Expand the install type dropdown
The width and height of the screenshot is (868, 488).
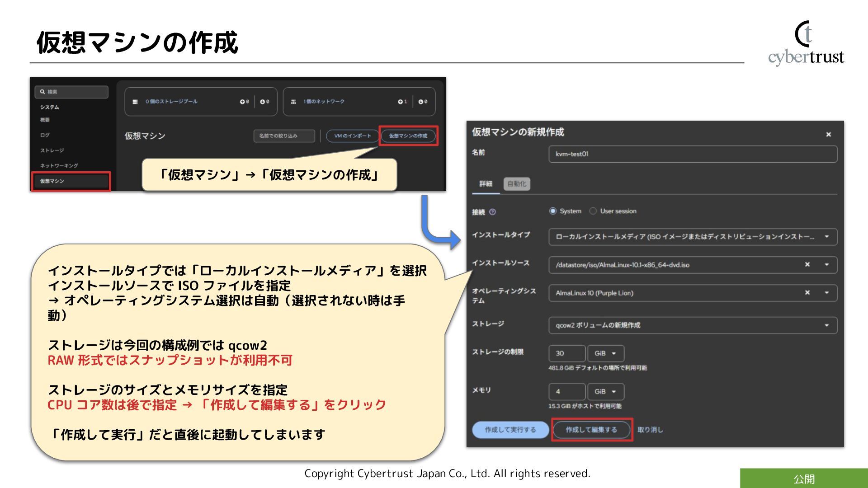point(826,237)
